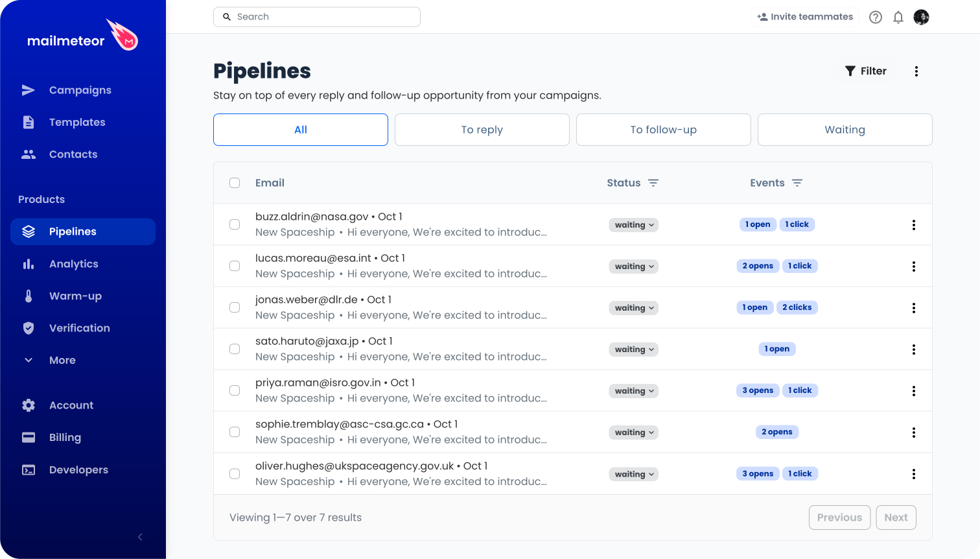Click the 3 opens badge for priya.raman
This screenshot has height=559, width=980.
pyautogui.click(x=758, y=390)
